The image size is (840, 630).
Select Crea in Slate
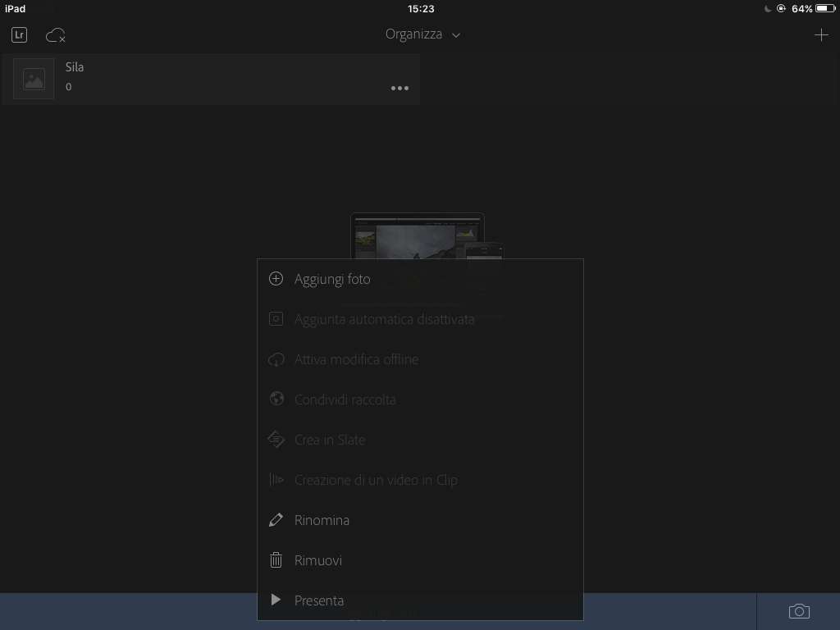(420, 440)
